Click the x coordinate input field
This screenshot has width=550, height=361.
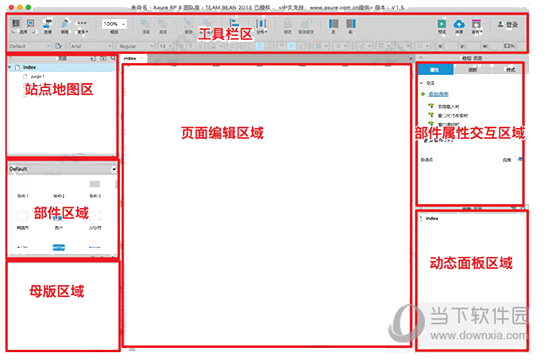tap(450, 46)
